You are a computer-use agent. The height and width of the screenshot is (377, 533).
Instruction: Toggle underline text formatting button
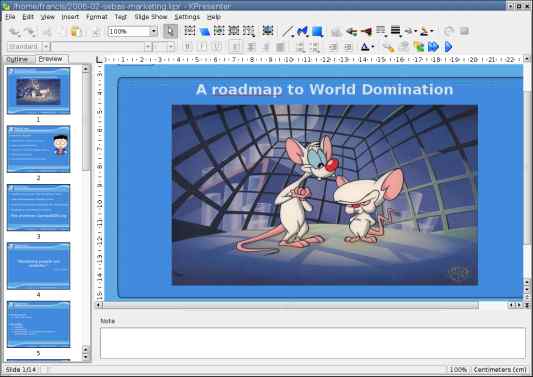click(218, 47)
